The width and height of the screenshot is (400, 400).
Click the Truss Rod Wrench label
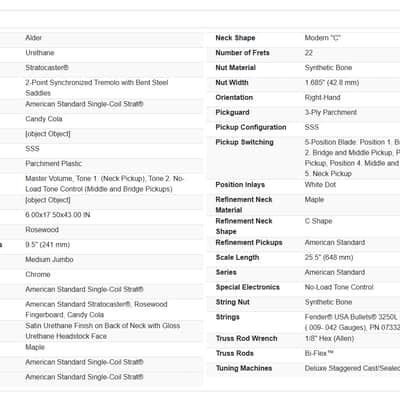246,338
